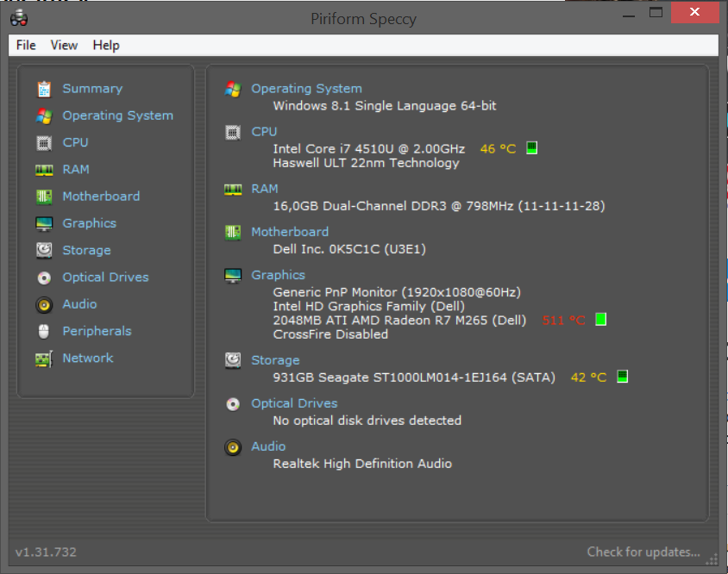Click the Intel HD Graphics Family text

(369, 306)
